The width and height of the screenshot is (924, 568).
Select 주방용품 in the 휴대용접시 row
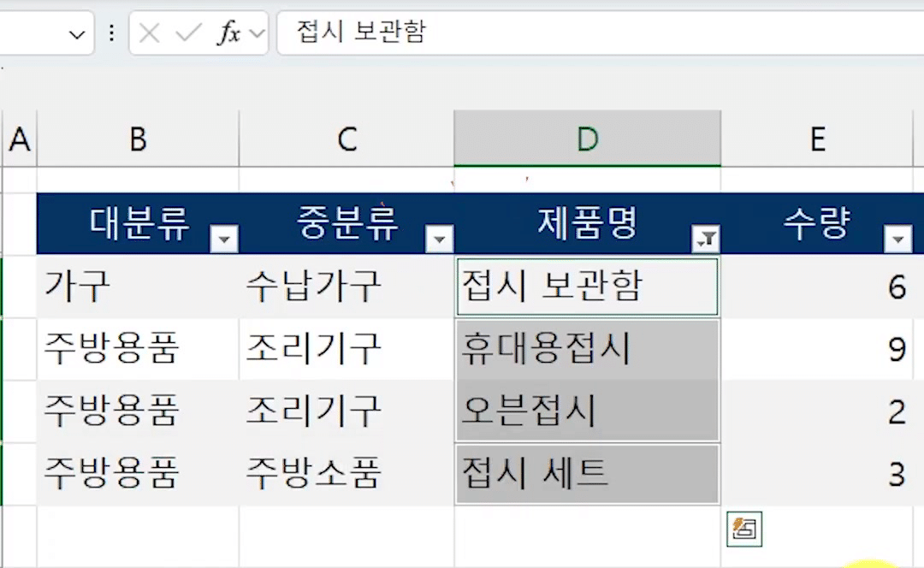click(138, 349)
